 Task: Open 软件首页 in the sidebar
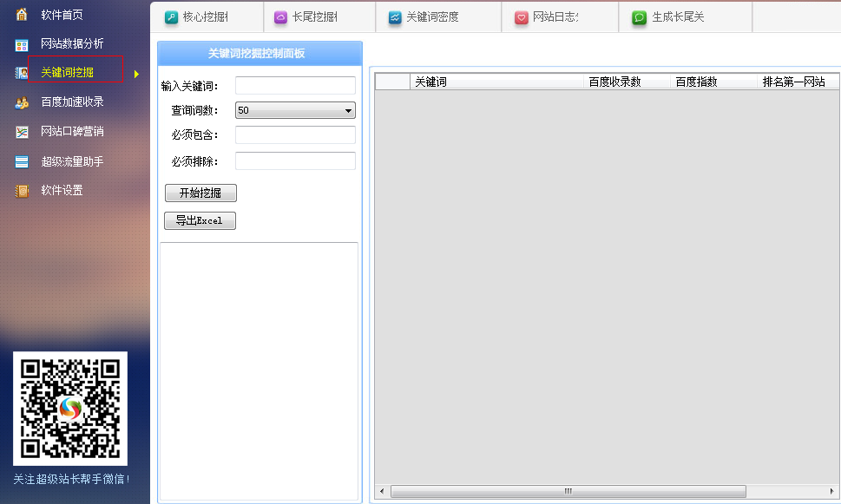click(x=62, y=15)
